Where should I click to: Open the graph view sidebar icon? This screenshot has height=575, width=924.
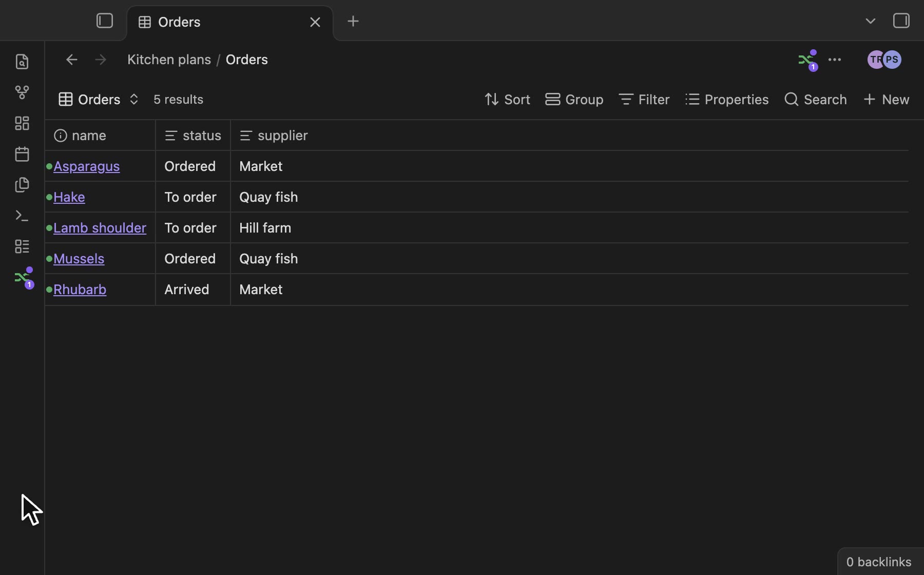point(22,92)
